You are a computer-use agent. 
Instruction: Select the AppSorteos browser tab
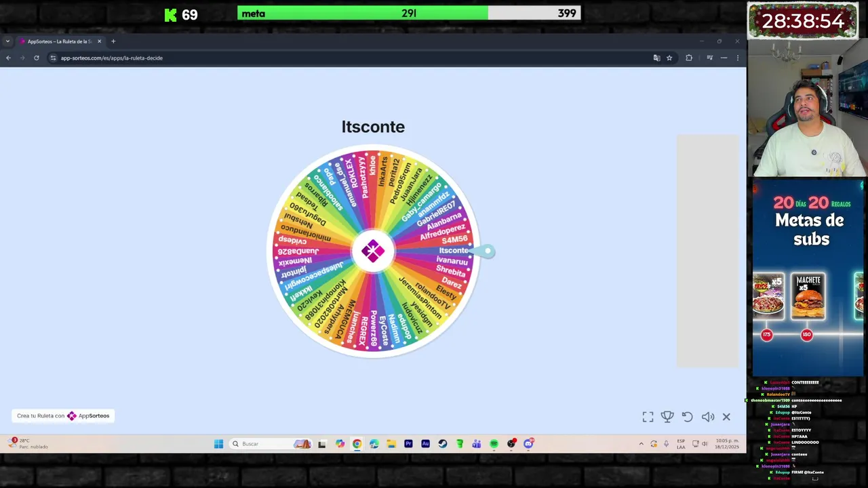[x=60, y=41]
